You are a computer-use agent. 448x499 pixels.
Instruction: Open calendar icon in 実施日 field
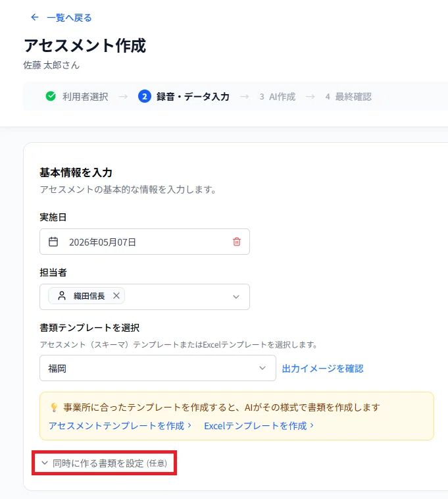53,242
